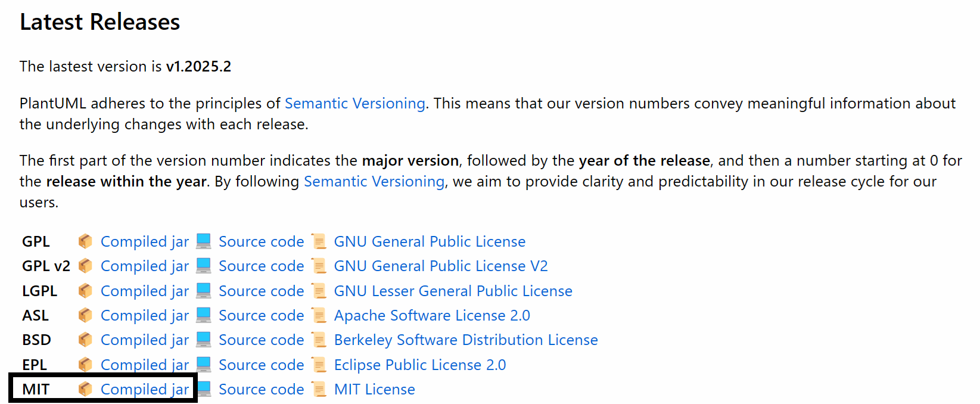
Task: Open Semantic Versioning link after 'principles of'
Action: (355, 103)
